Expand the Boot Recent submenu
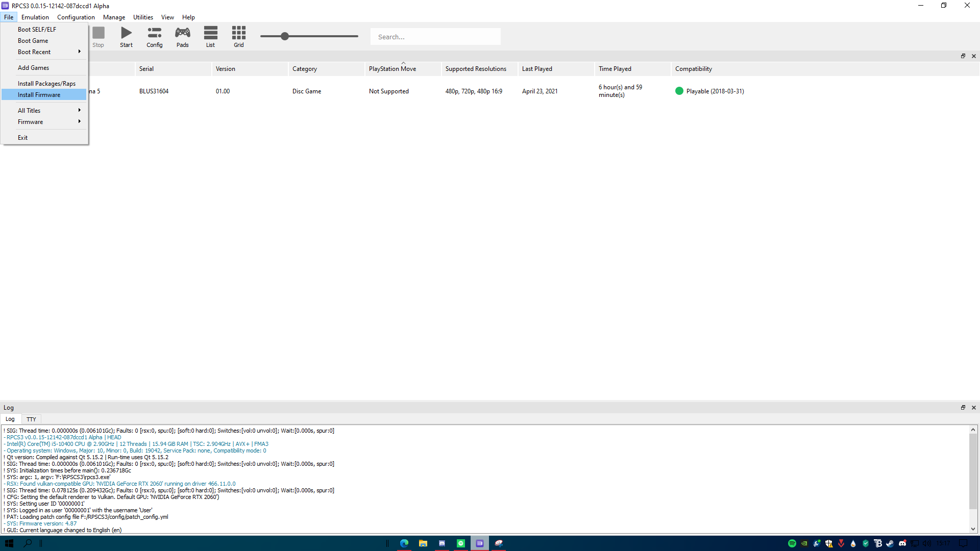980x551 pixels. point(44,52)
